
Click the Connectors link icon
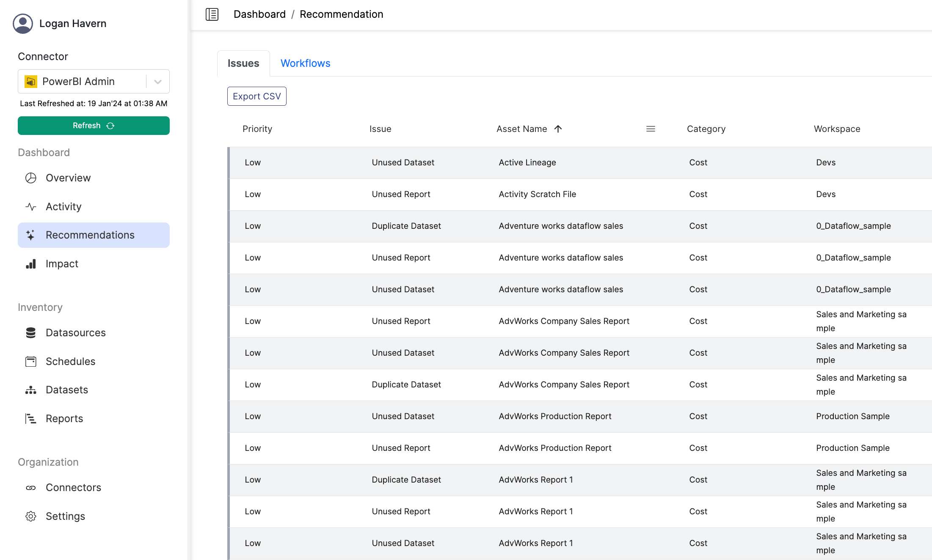(31, 488)
